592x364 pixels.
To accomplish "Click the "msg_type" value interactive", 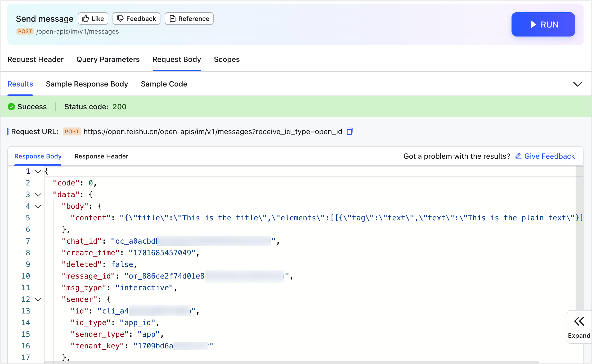I will [x=144, y=288].
